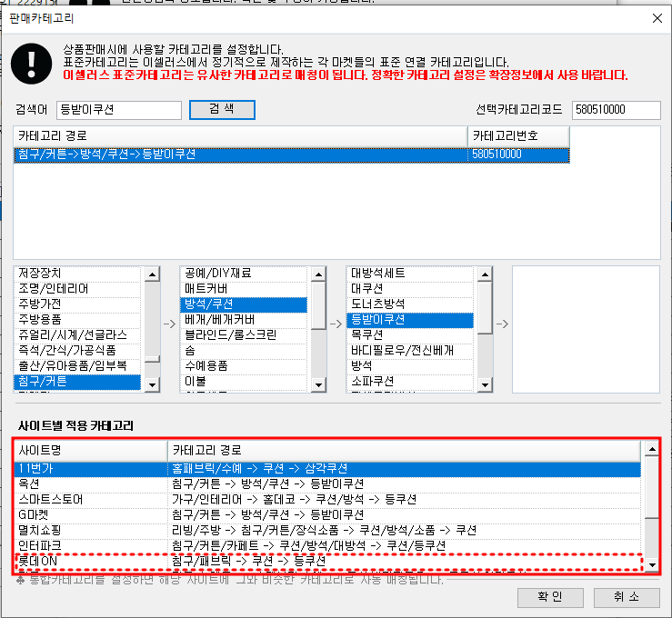Select 대쿠션 in third list
The height and width of the screenshot is (618, 672).
coord(410,289)
